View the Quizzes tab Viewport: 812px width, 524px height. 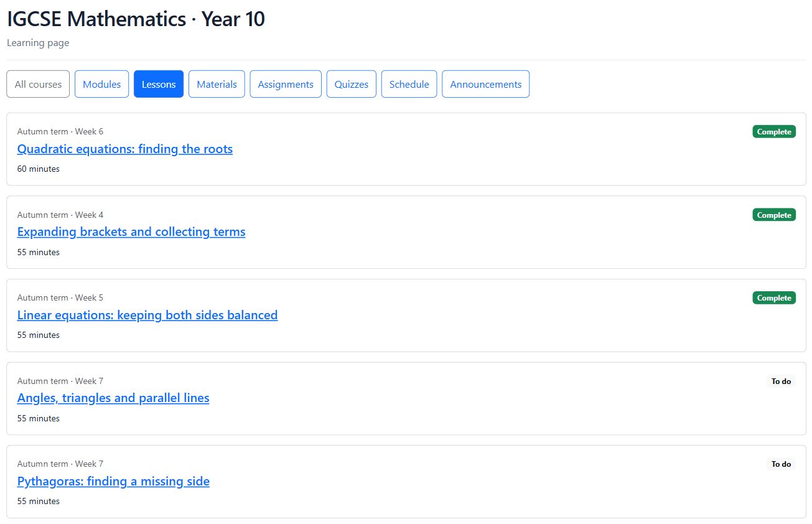[352, 84]
